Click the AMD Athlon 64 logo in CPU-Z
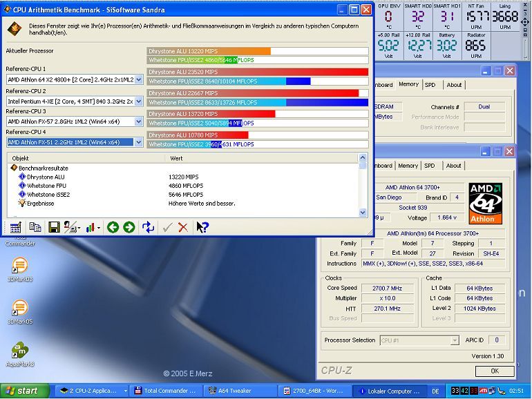This screenshot has width=532, height=399. (x=486, y=204)
